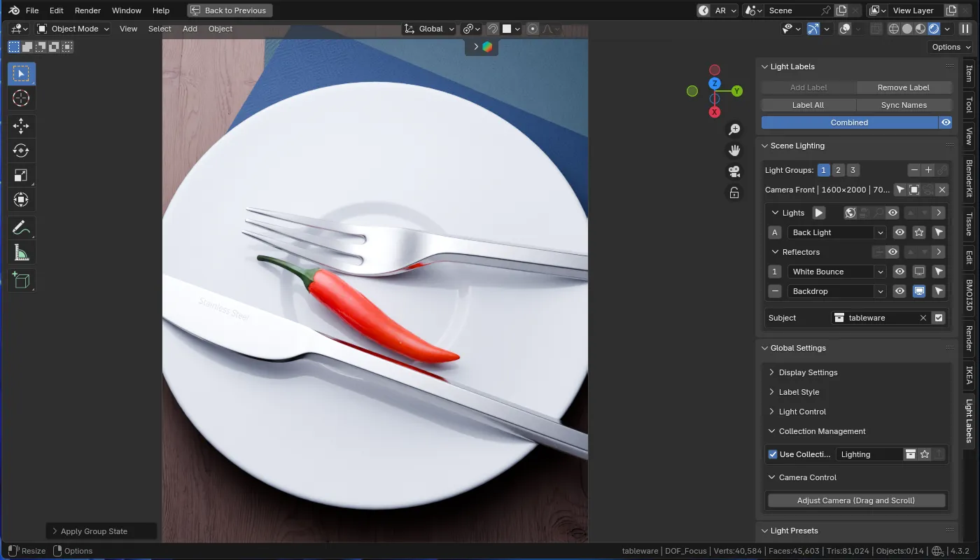Image resolution: width=980 pixels, height=560 pixels.
Task: Click the red X axis gizmo ball
Action: 715,112
